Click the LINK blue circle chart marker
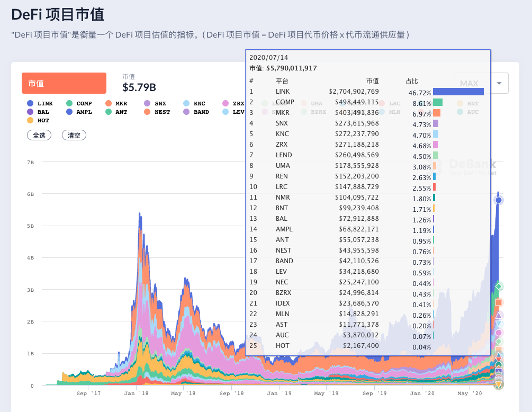Screen dimensions: 532x412 (499, 200)
